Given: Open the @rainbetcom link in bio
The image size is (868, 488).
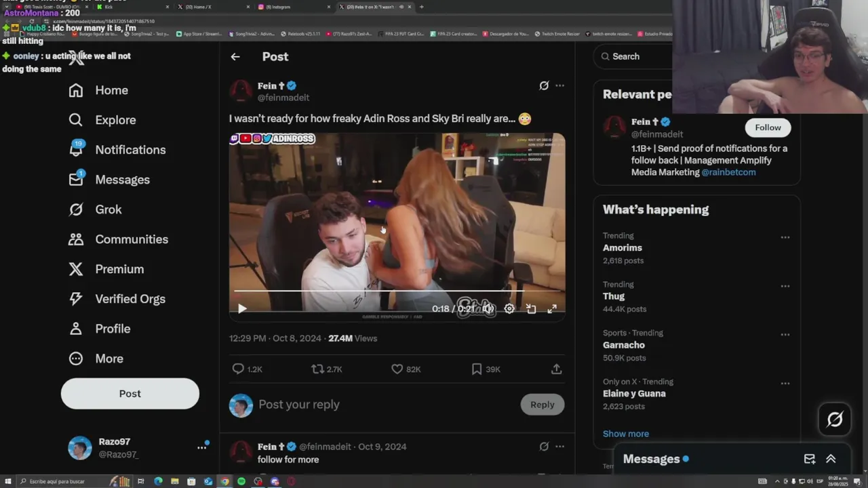Looking at the screenshot, I should pyautogui.click(x=728, y=172).
